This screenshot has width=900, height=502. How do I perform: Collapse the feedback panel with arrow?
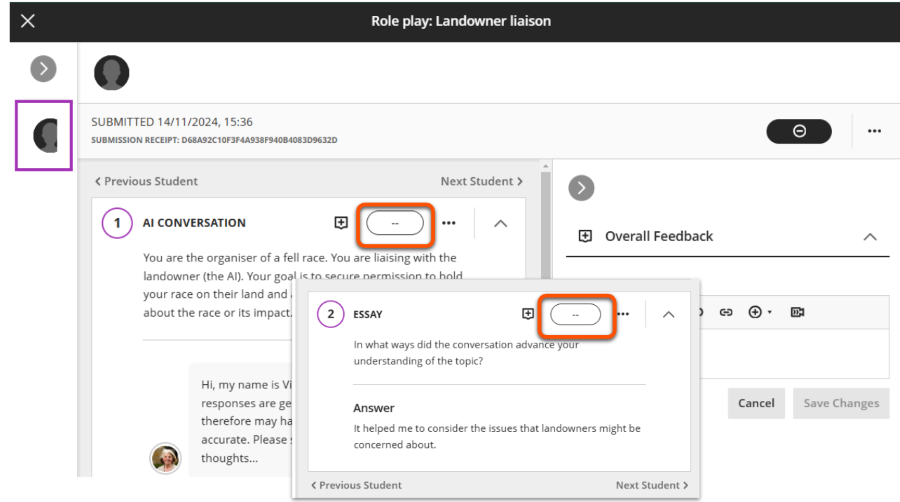[x=581, y=188]
